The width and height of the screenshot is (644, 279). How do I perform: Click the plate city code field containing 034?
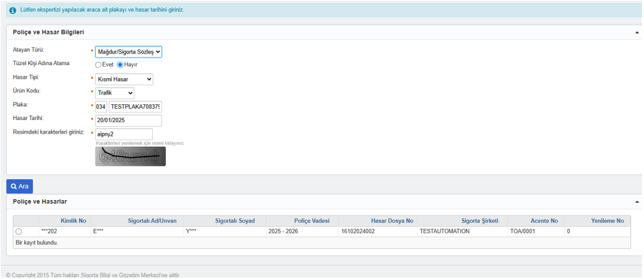[101, 107]
